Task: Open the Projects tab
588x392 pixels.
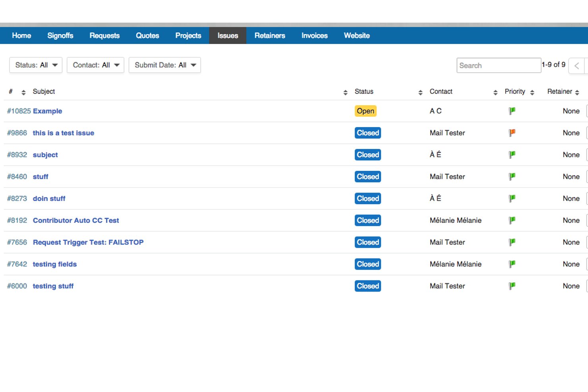Action: [188, 35]
